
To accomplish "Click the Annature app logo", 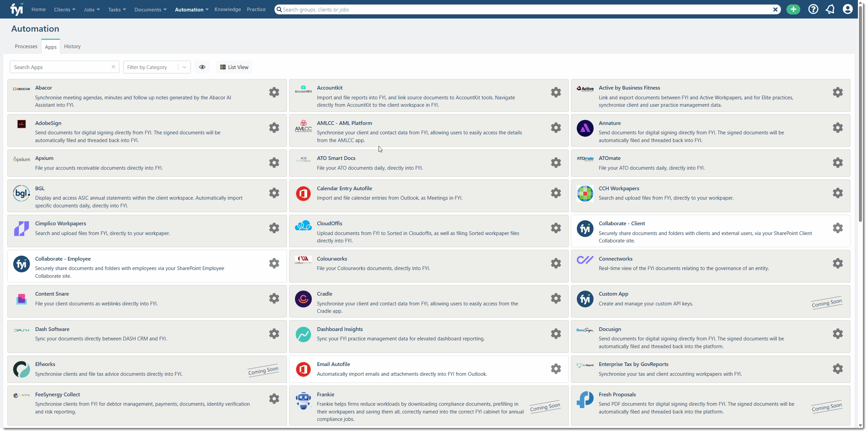I will (585, 128).
